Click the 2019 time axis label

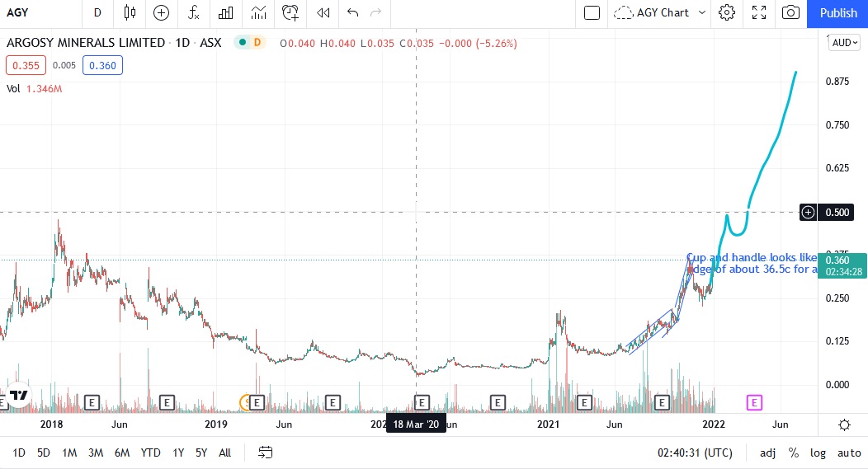pyautogui.click(x=216, y=424)
